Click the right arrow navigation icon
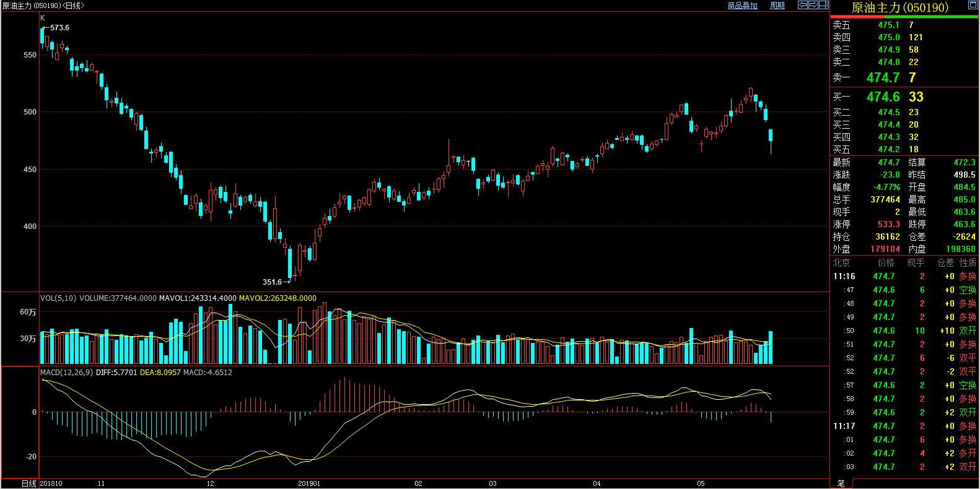The height and width of the screenshot is (489, 980). [x=813, y=5]
